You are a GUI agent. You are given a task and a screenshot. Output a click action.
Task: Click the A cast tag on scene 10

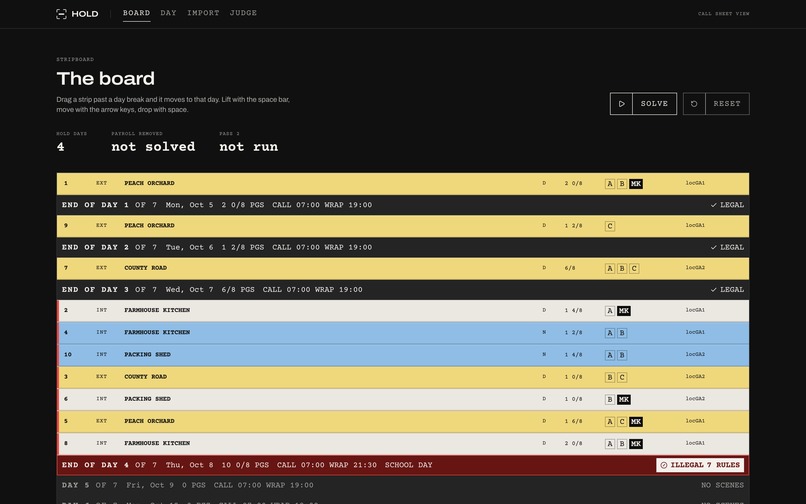[610, 355]
